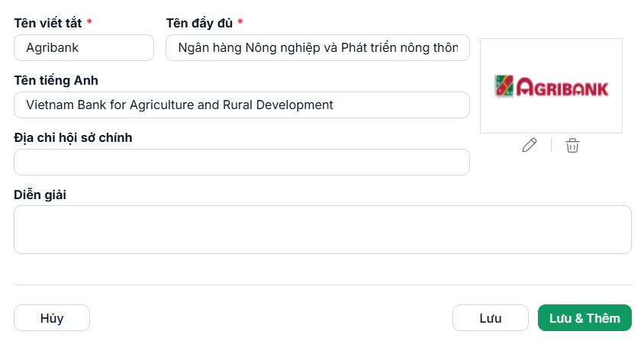Image resolution: width=644 pixels, height=341 pixels.
Task: Click into the Tên đầy đủ input field
Action: 317,47
